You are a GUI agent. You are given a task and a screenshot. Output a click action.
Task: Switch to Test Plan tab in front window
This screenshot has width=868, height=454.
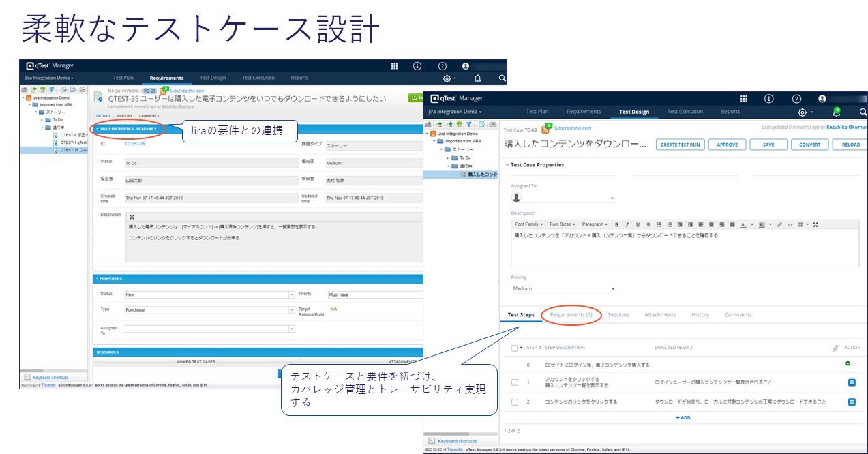coord(537,112)
